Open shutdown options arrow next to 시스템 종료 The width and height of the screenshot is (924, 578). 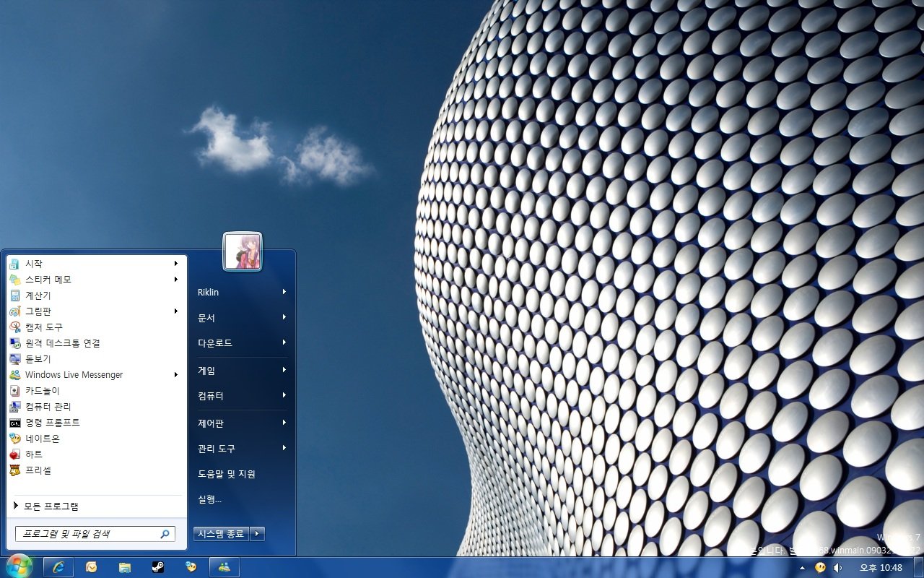tap(258, 534)
